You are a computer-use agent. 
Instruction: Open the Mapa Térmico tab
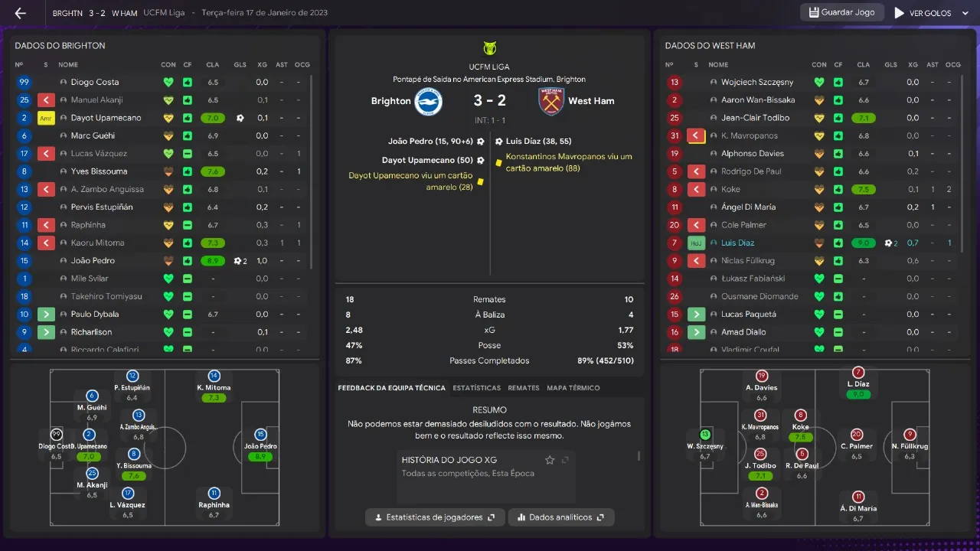[573, 388]
